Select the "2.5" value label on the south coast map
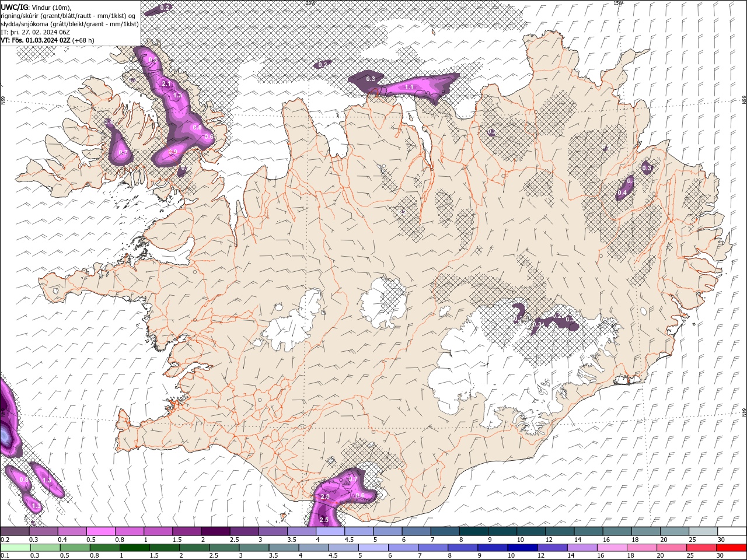Viewport: 747px width, 560px height. 324,520
